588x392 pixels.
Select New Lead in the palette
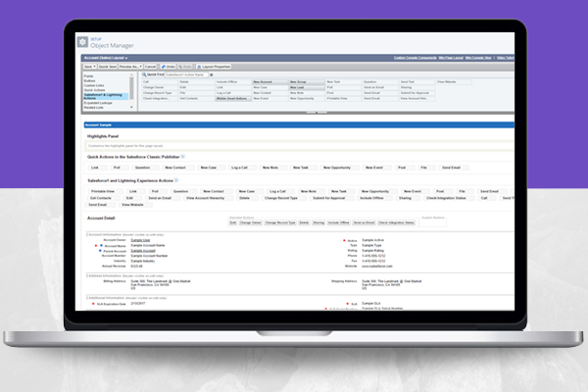tap(307, 87)
